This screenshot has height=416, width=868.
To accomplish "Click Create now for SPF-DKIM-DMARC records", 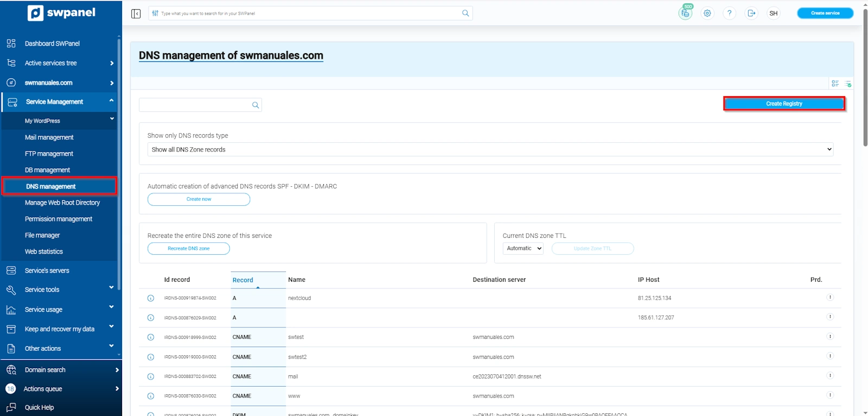I will click(199, 199).
